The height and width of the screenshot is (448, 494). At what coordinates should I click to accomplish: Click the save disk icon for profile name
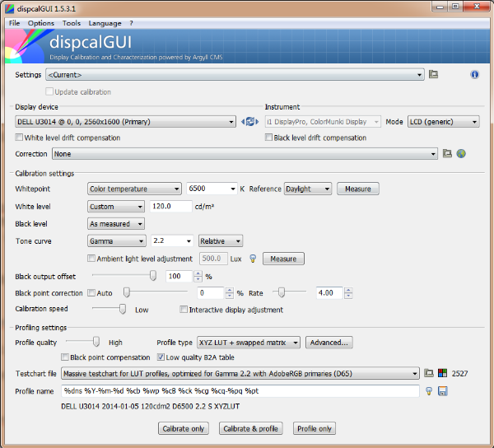point(442,390)
